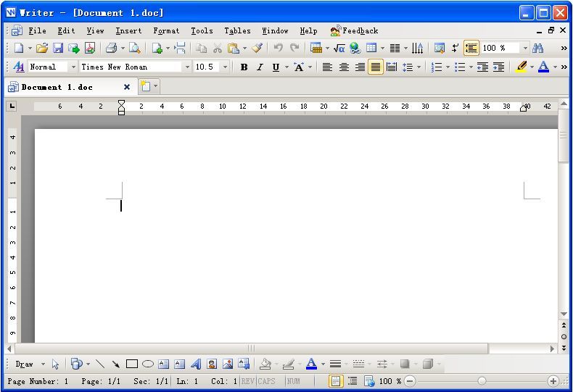Click the Open file folder icon
The image size is (573, 392).
pos(42,48)
